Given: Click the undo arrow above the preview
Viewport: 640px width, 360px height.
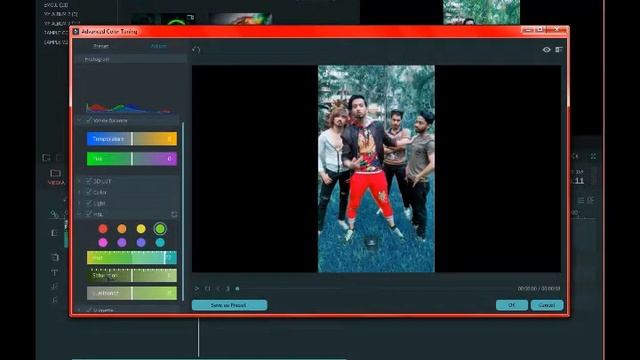Looking at the screenshot, I should click(x=196, y=50).
